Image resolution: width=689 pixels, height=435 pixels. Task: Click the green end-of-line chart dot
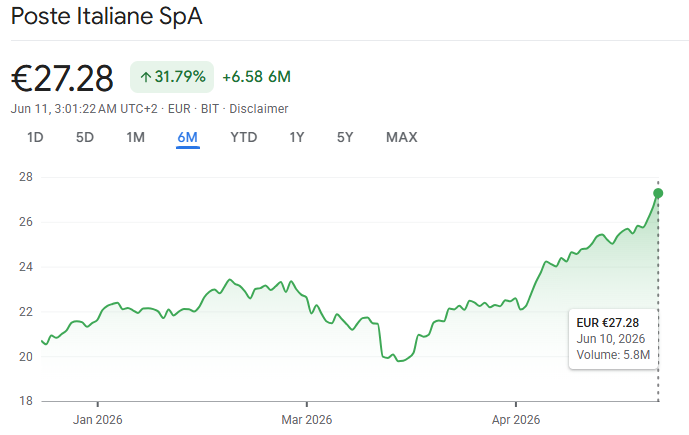point(658,193)
